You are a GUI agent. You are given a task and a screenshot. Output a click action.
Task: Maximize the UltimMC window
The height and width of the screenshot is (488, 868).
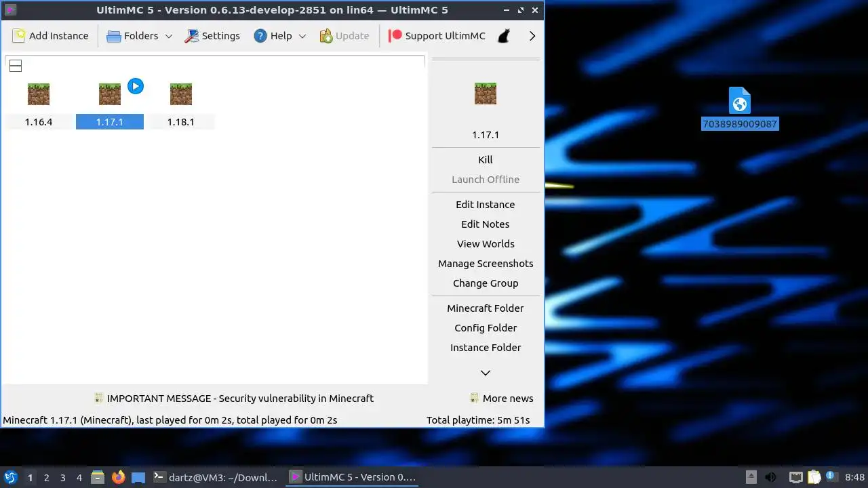click(521, 10)
